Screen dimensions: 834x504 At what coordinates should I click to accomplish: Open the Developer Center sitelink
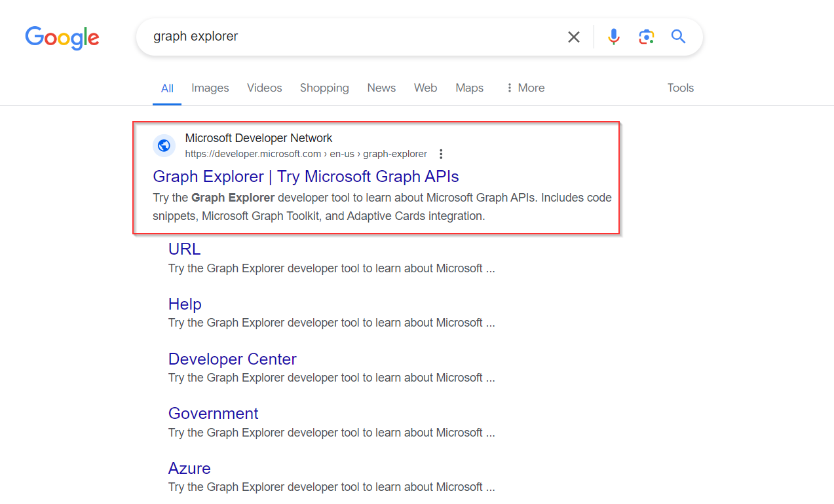coord(233,359)
